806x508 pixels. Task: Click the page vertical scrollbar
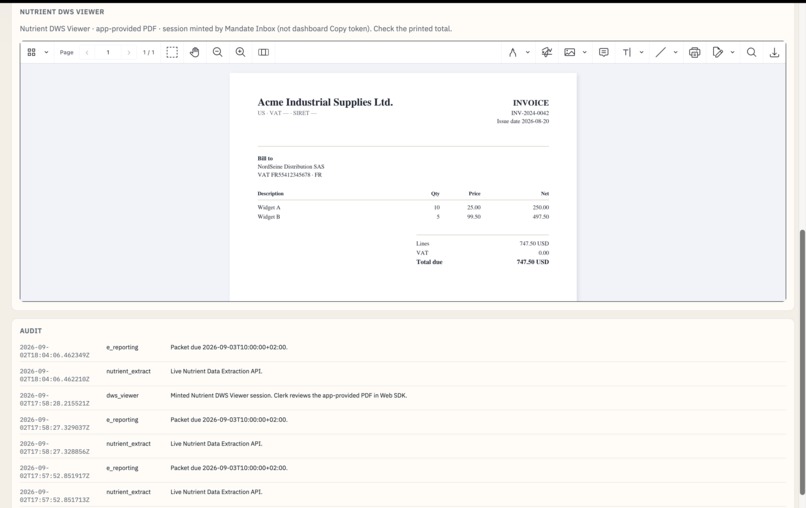click(x=802, y=362)
